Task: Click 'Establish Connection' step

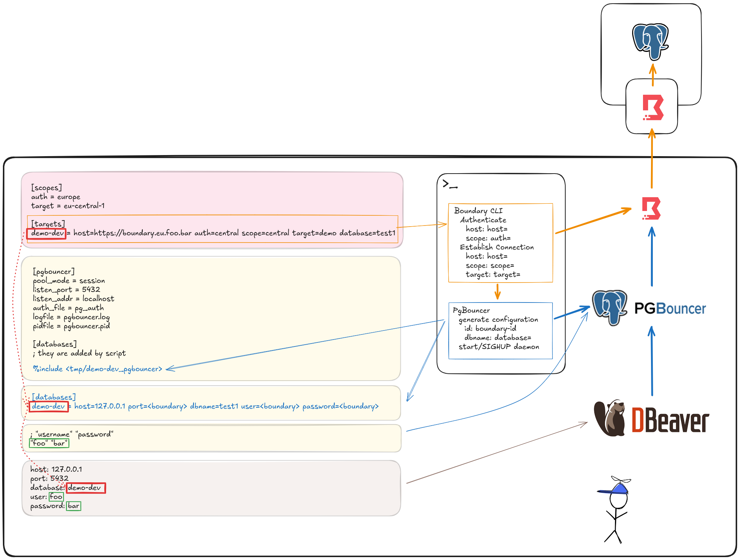Action: tap(497, 247)
